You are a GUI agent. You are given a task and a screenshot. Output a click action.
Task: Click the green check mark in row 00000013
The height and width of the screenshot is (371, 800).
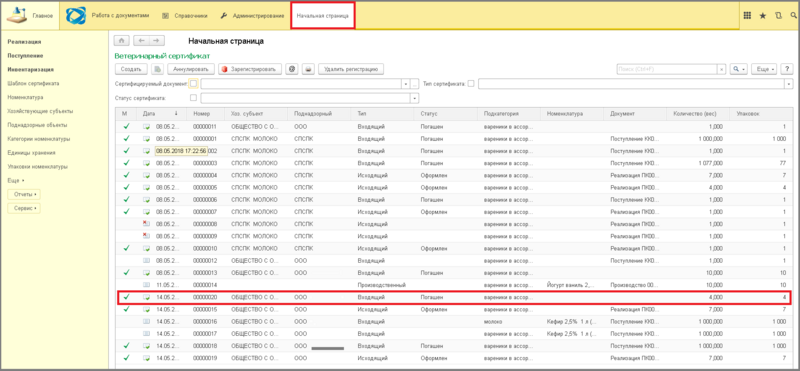pos(127,272)
